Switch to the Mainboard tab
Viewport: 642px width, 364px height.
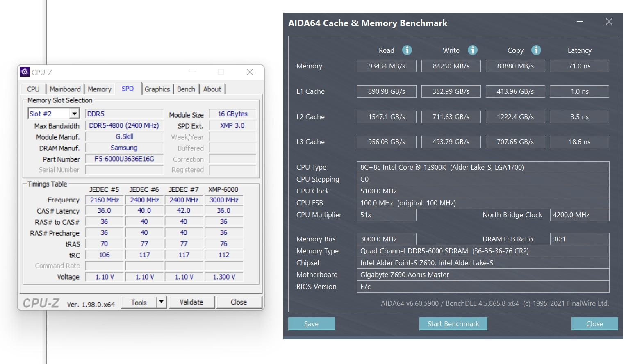click(65, 89)
